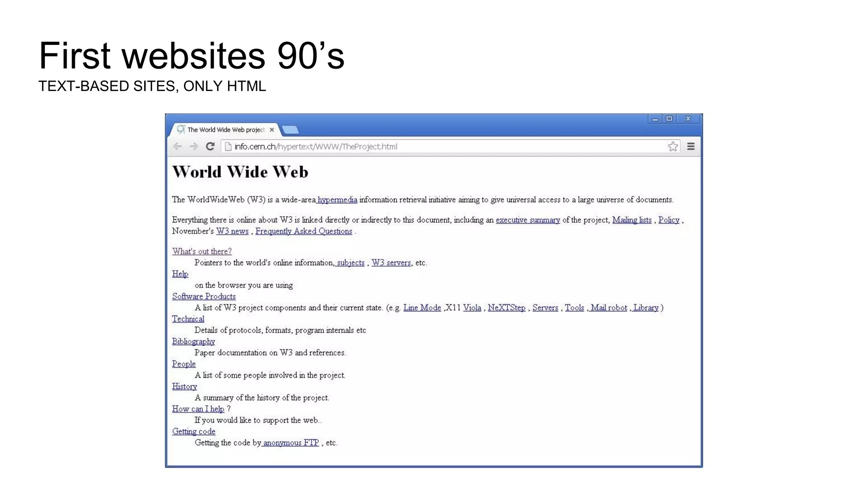Click the subtitle 'TEXT-BASED SITES, ONLY HTML'
This screenshot has height=488, width=868.
coord(152,86)
